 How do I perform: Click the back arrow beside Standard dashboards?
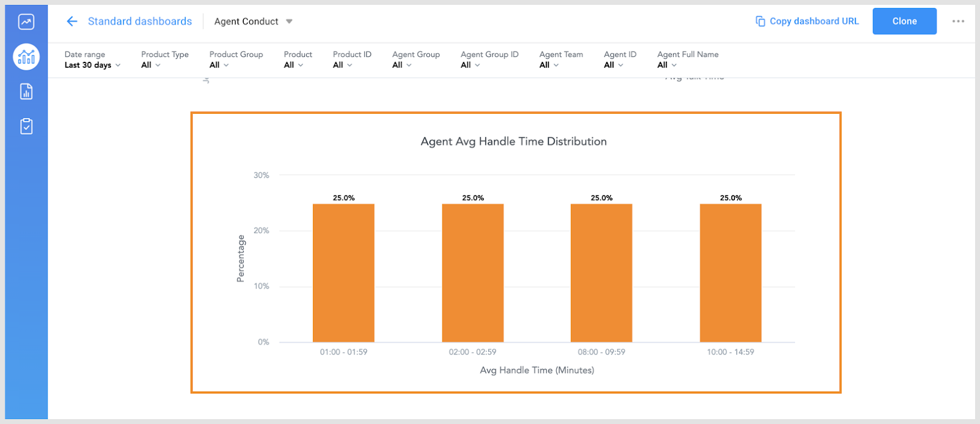[72, 21]
